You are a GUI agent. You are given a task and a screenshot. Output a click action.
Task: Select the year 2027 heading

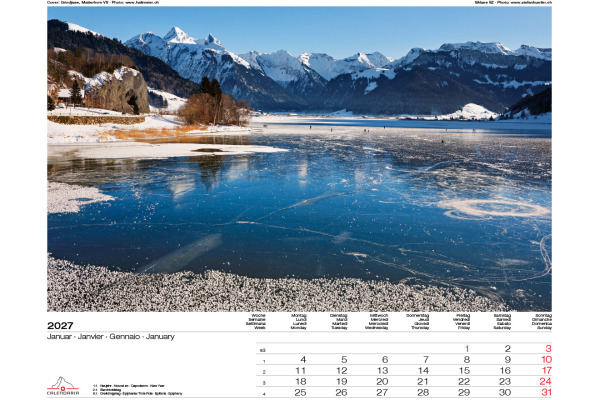point(60,326)
